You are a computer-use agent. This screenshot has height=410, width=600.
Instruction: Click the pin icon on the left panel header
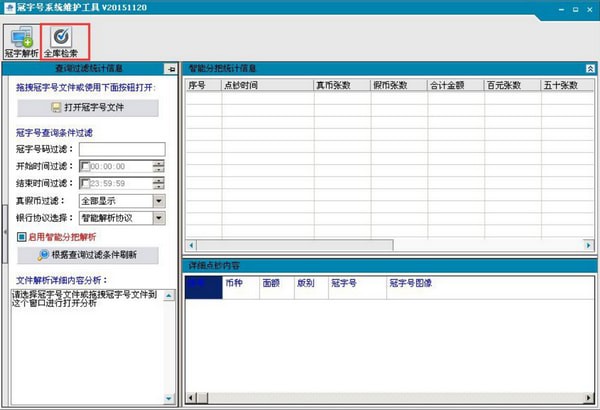click(x=170, y=68)
